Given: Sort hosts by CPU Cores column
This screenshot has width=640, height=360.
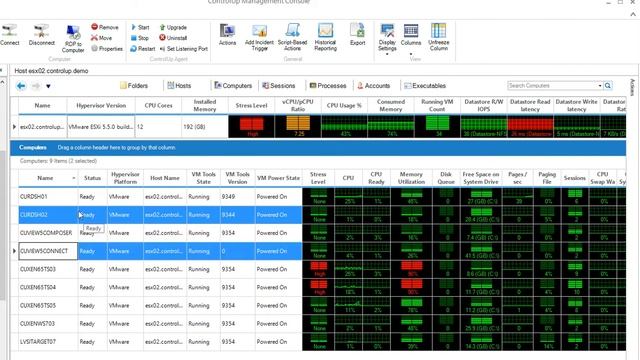Looking at the screenshot, I should [x=158, y=106].
